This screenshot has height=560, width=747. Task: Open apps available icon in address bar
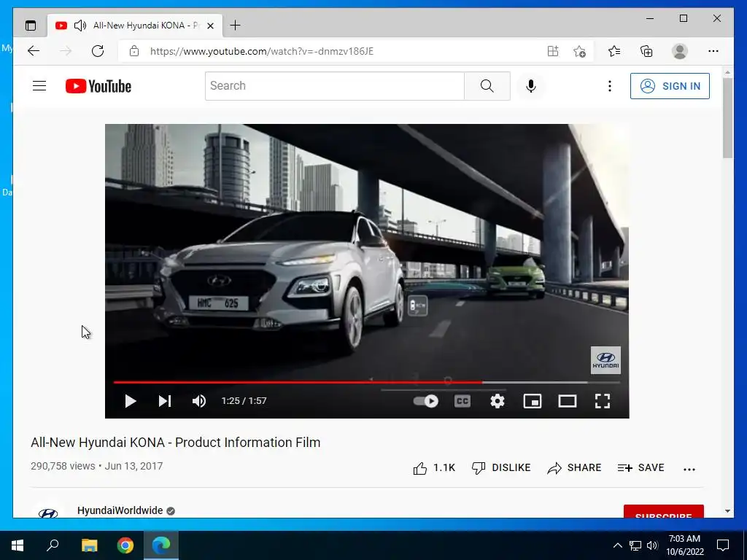[x=553, y=51]
